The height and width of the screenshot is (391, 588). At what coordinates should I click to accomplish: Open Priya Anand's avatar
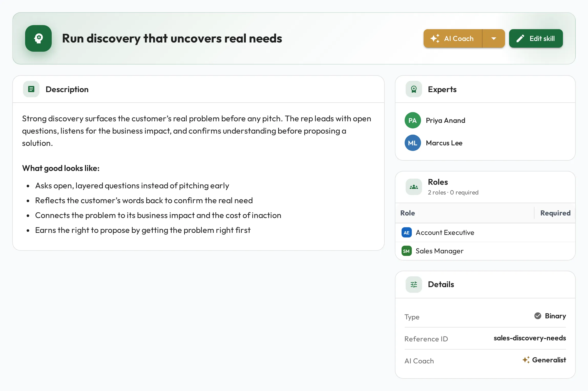413,120
